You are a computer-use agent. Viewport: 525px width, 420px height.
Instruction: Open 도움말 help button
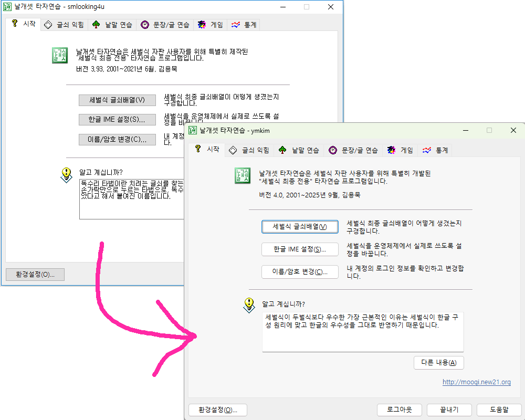pos(499,410)
